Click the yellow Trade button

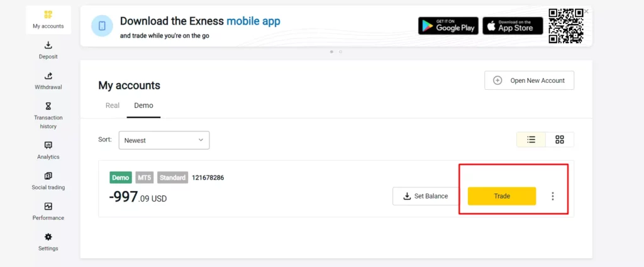(x=502, y=196)
